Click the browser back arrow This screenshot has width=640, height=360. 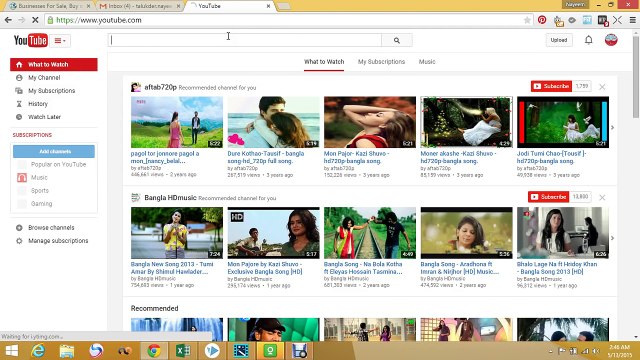click(8, 20)
